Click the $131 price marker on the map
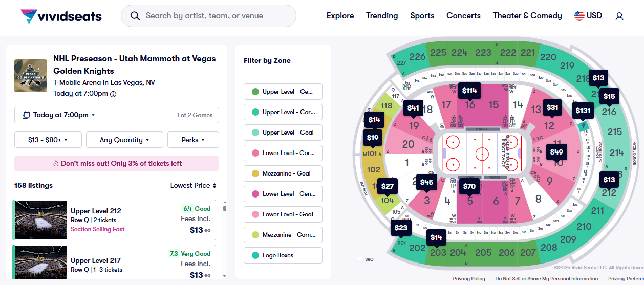The height and width of the screenshot is (285, 644). click(583, 111)
